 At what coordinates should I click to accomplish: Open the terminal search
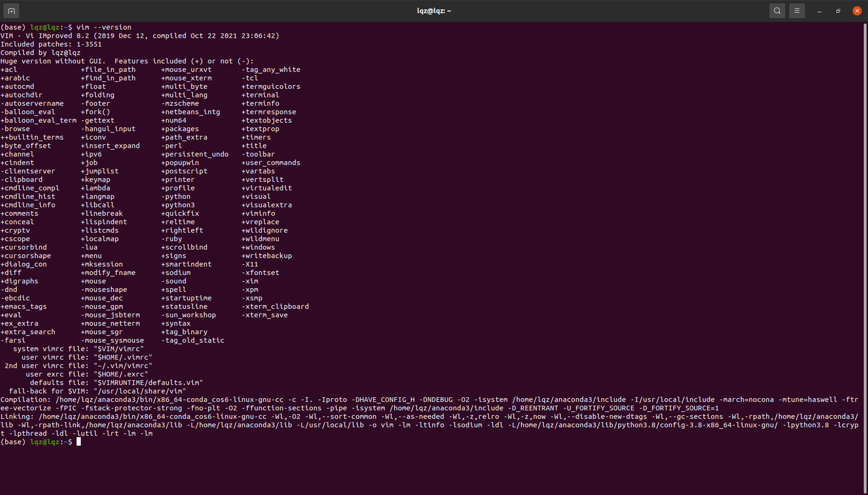click(x=777, y=11)
